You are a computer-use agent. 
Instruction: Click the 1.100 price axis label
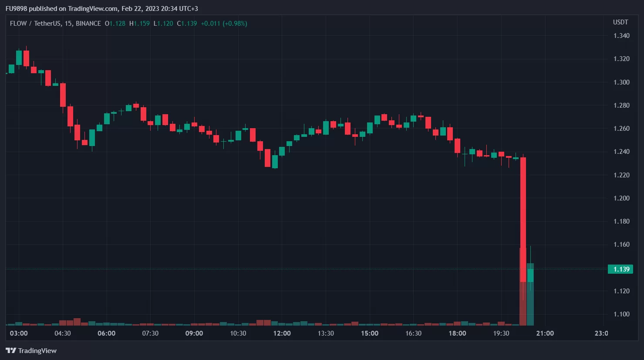(621, 314)
